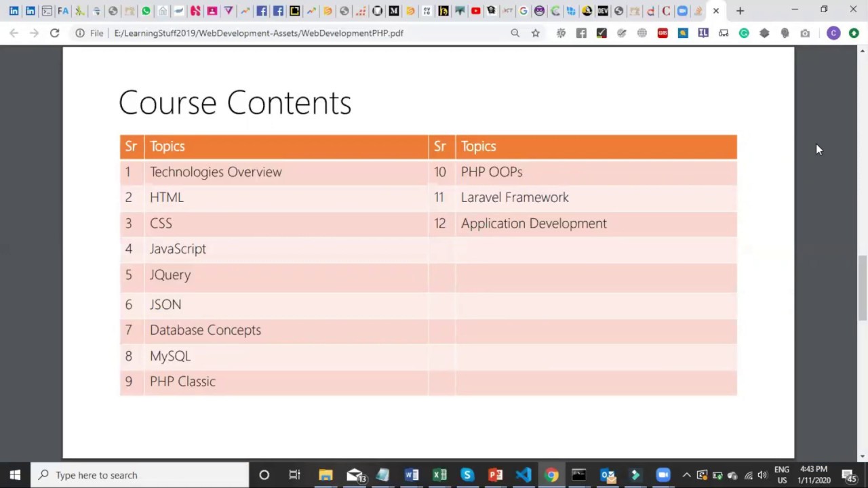The image size is (868, 488).
Task: Click the 'Database Concepts' topic text
Action: (205, 330)
